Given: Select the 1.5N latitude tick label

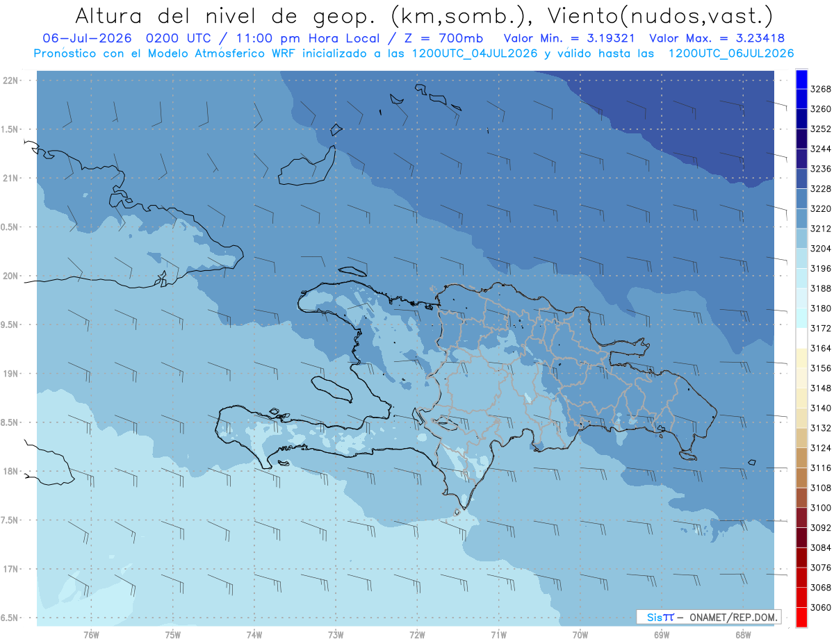Looking at the screenshot, I should point(8,129).
